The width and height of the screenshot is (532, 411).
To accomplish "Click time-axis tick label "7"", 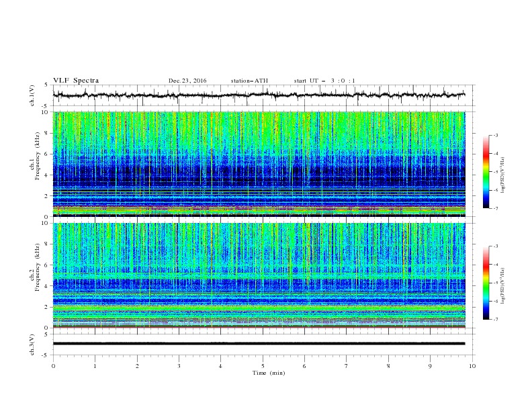I will tap(347, 366).
